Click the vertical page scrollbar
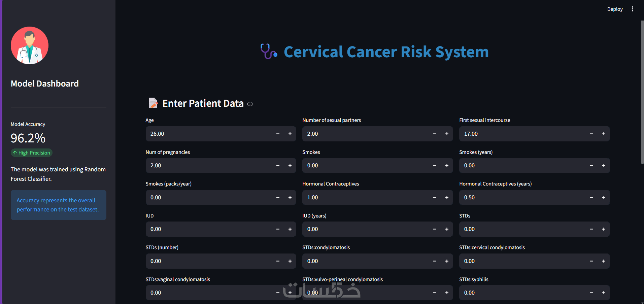Screen dimensions: 644x304 pos(642,91)
